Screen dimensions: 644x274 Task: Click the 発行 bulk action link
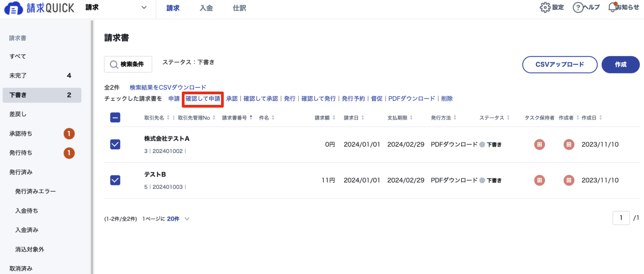pyautogui.click(x=290, y=99)
